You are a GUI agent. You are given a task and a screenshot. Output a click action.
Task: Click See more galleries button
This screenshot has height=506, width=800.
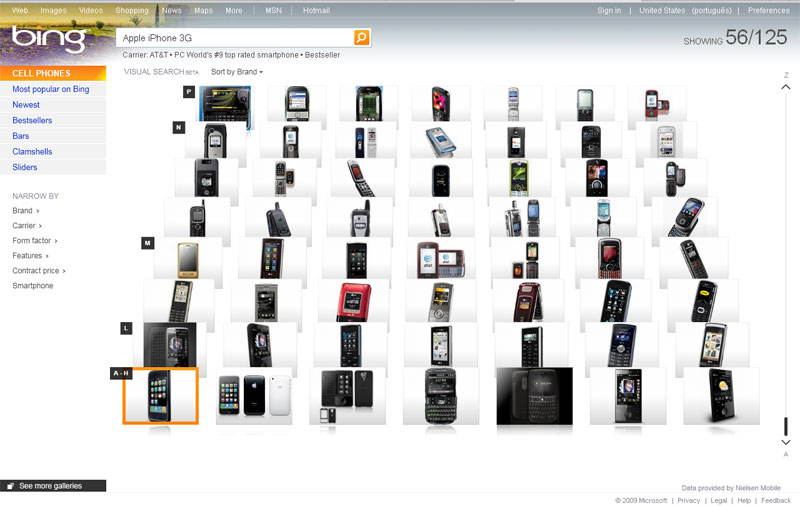[x=53, y=486]
